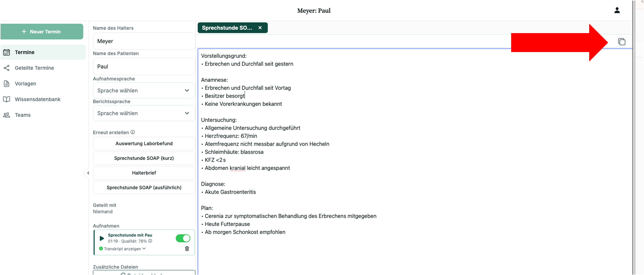
Task: Click the Wissensdatenbank book icon
Action: pos(6,99)
